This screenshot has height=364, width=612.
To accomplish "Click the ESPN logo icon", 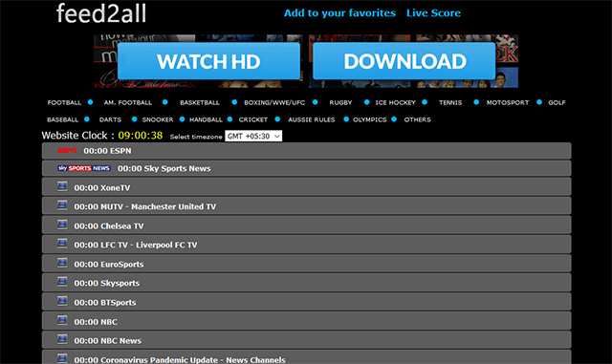I will click(67, 151).
